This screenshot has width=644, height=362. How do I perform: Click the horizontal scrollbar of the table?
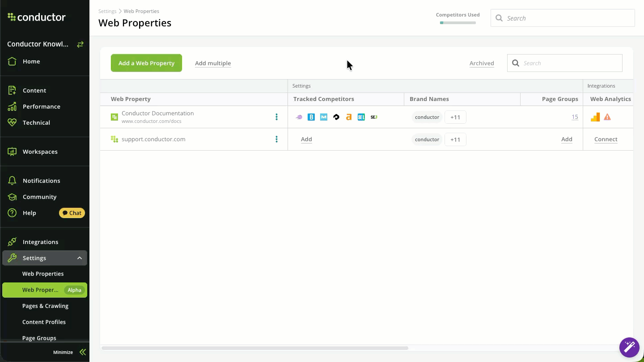point(255,348)
